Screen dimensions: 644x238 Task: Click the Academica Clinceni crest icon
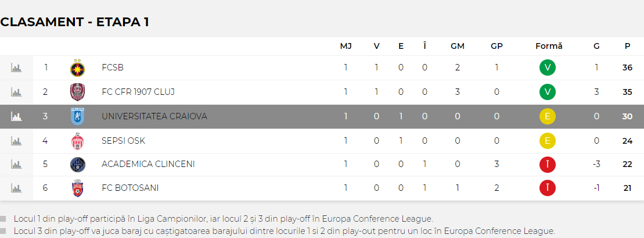(77, 164)
